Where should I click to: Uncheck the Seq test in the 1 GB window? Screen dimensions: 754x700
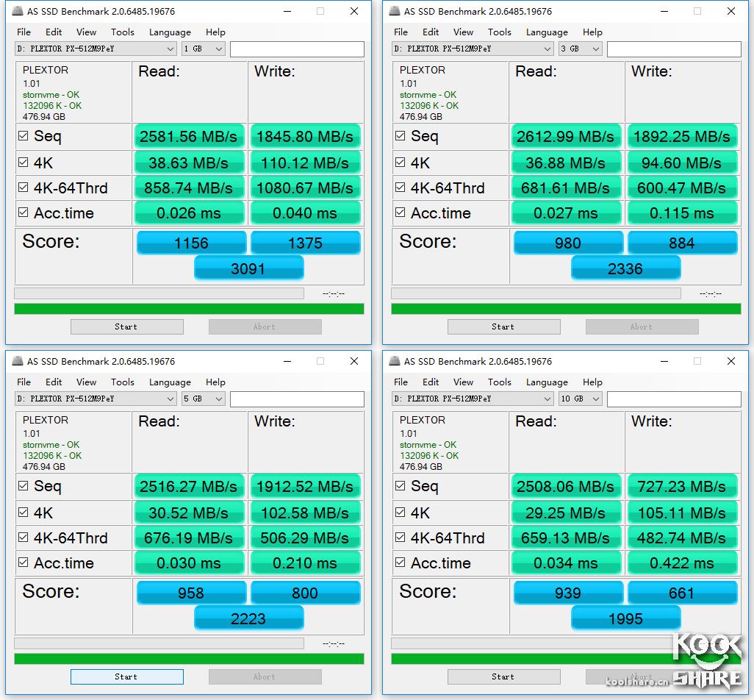click(24, 136)
